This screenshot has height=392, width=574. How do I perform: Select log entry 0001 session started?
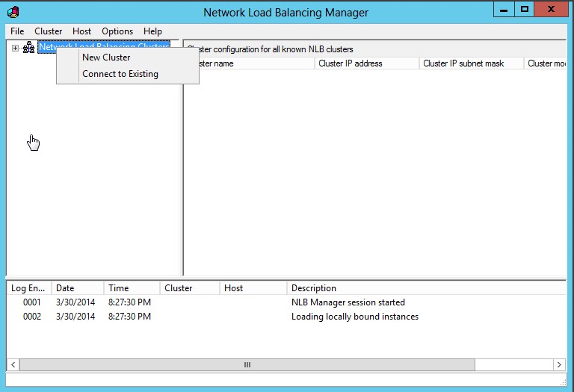tap(348, 302)
